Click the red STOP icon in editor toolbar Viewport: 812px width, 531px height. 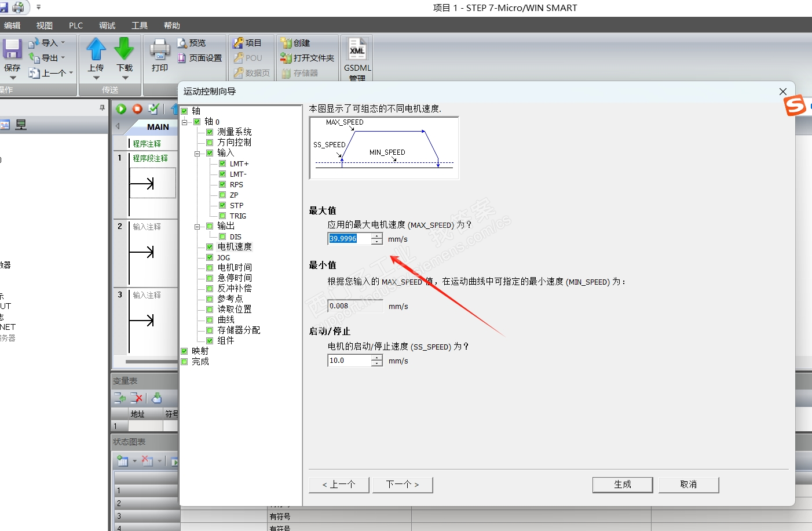pyautogui.click(x=137, y=109)
